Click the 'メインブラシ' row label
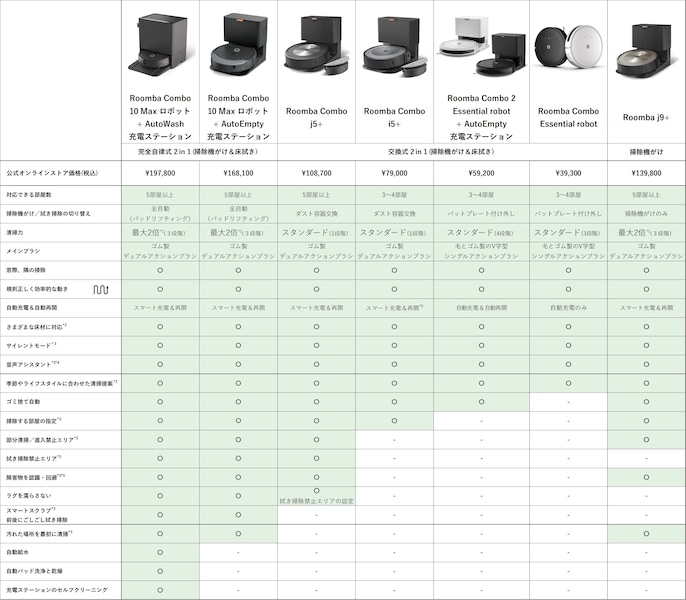Image resolution: width=686 pixels, height=600 pixels. click(x=23, y=251)
